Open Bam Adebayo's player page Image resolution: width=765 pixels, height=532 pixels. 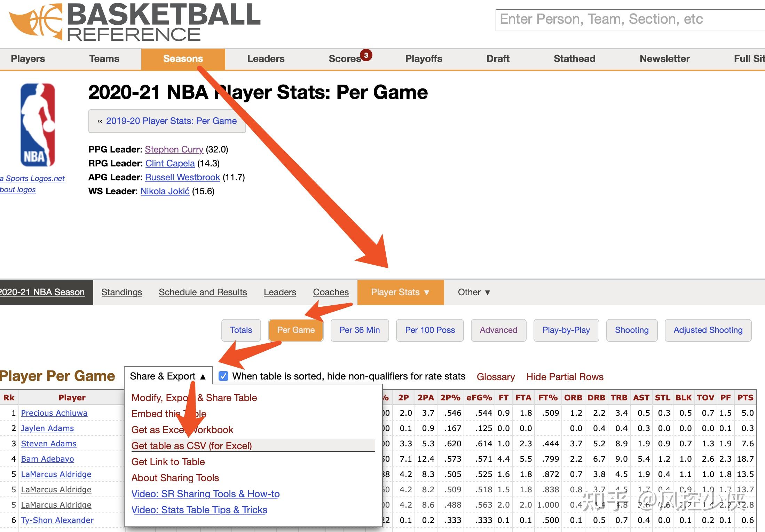pos(47,459)
